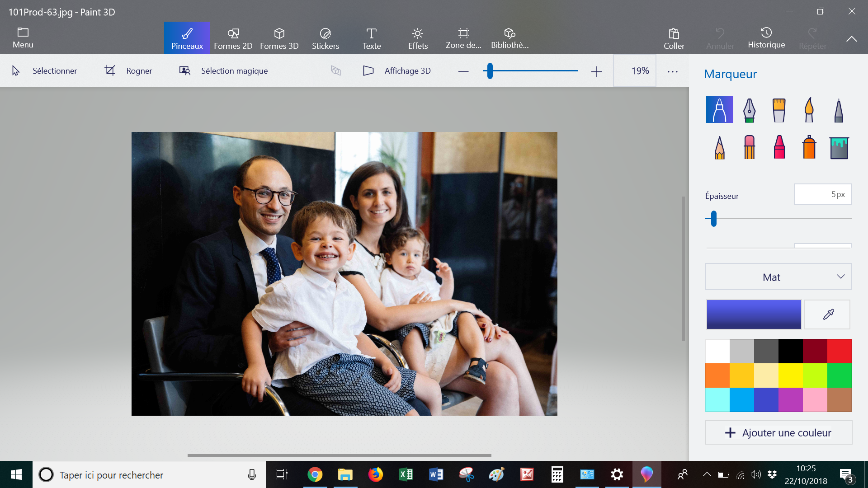Open the three-dot more options menu
This screenshot has width=868, height=488.
point(672,71)
